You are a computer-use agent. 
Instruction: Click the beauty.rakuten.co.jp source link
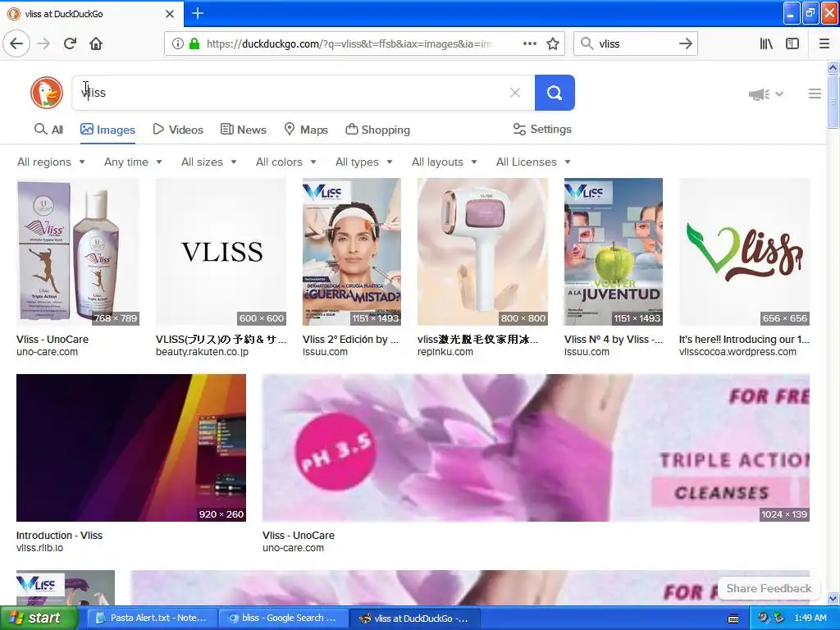[202, 352]
